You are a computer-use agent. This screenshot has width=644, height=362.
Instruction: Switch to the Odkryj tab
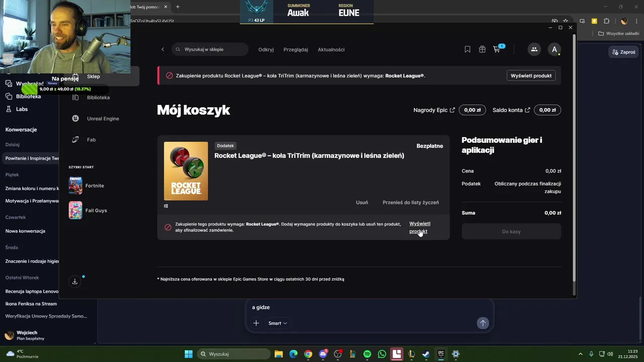[x=266, y=50]
